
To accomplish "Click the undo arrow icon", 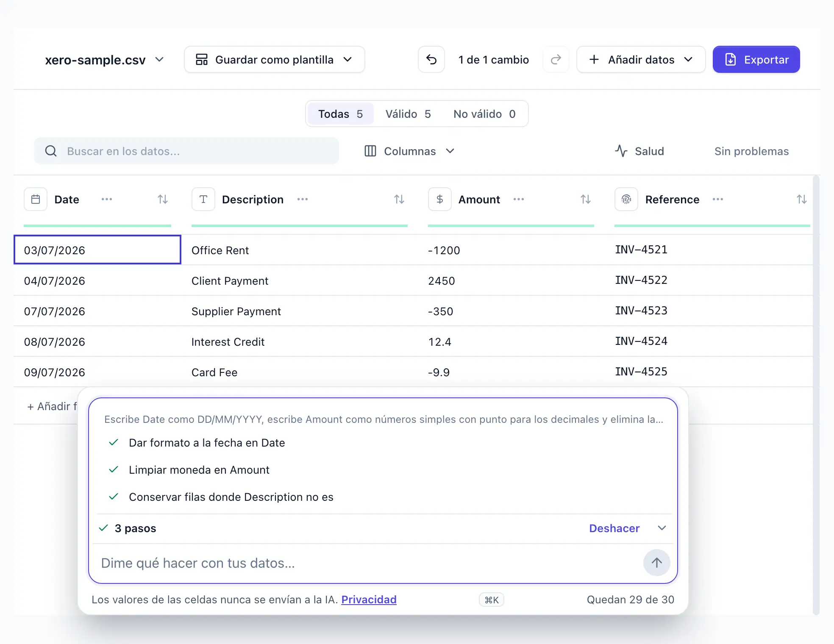I will click(x=431, y=59).
